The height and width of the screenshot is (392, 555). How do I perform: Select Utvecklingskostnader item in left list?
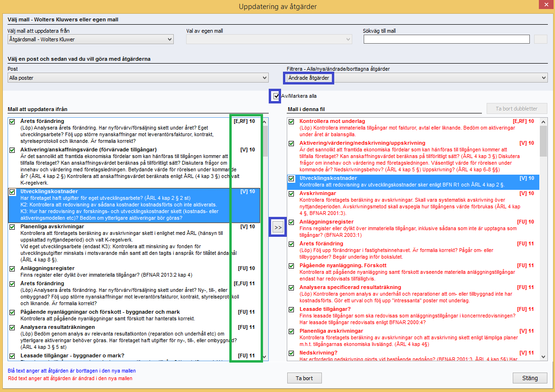click(134, 205)
